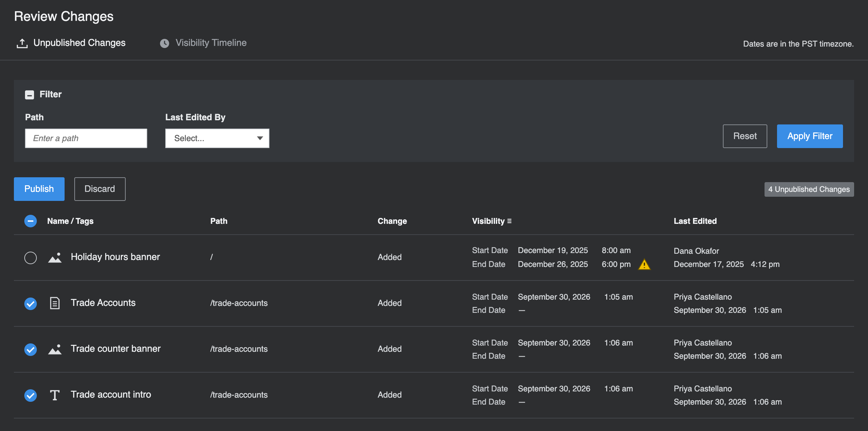
Task: Click the Path column header
Action: click(219, 221)
